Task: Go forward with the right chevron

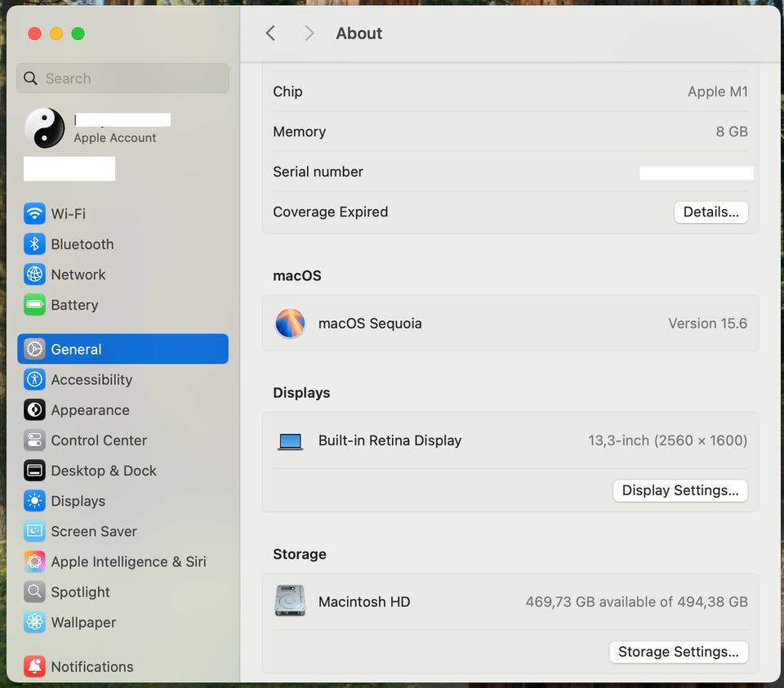Action: (x=310, y=34)
